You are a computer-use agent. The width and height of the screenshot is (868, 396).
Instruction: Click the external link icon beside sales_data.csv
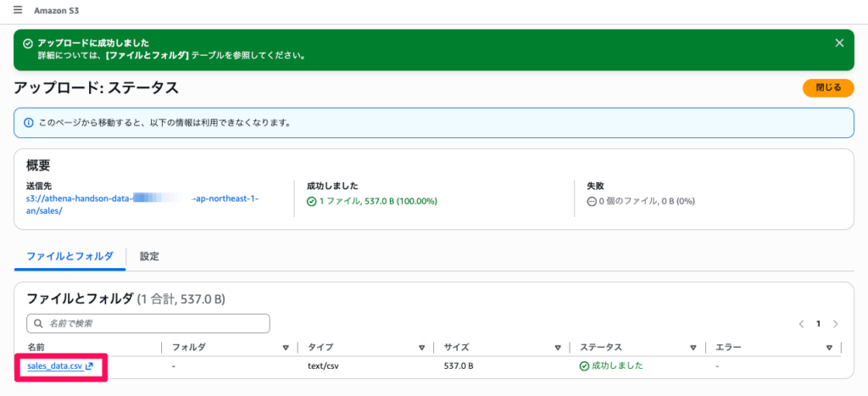[89, 366]
